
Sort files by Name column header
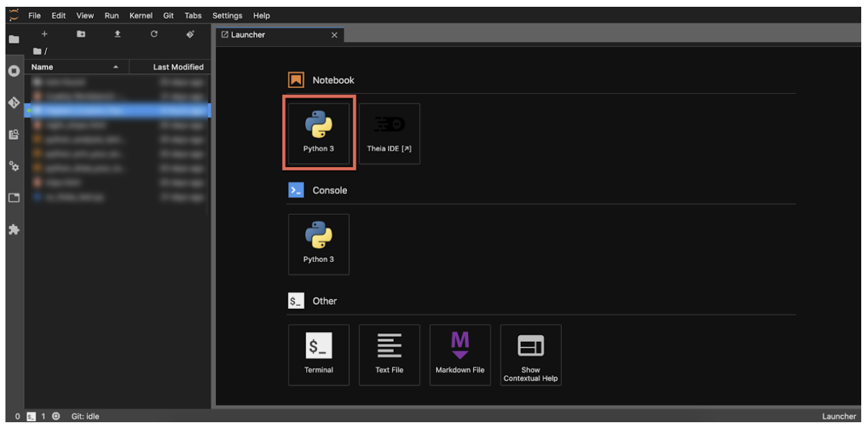tap(42, 67)
